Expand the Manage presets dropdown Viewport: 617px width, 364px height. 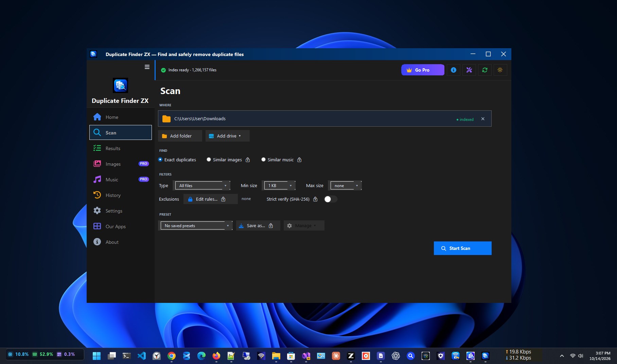(x=304, y=226)
